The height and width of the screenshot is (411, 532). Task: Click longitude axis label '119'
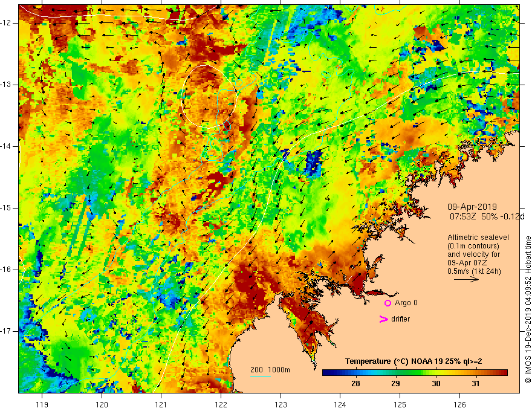(42, 404)
